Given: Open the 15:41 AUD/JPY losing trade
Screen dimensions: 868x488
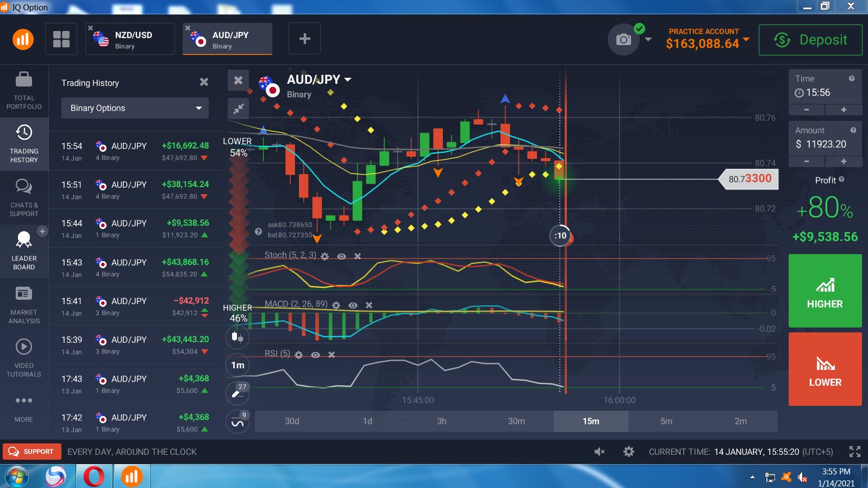Looking at the screenshot, I should (x=136, y=306).
